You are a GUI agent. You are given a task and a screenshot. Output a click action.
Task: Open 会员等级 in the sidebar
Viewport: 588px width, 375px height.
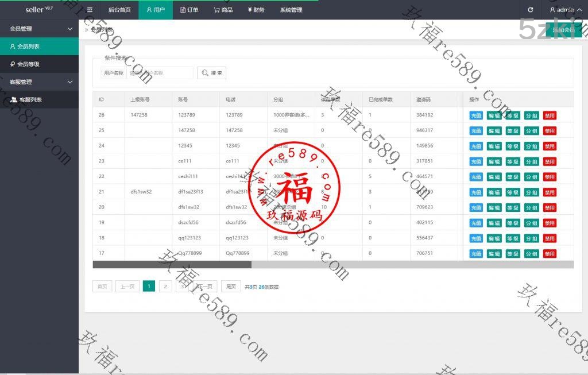(28, 64)
